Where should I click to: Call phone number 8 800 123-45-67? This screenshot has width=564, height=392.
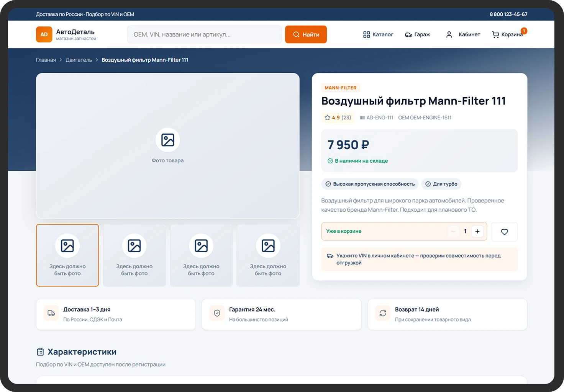coord(508,14)
